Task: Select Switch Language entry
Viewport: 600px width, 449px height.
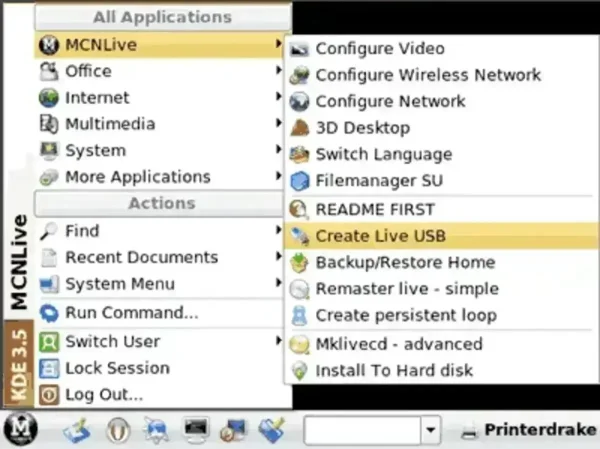Action: pos(442,154)
